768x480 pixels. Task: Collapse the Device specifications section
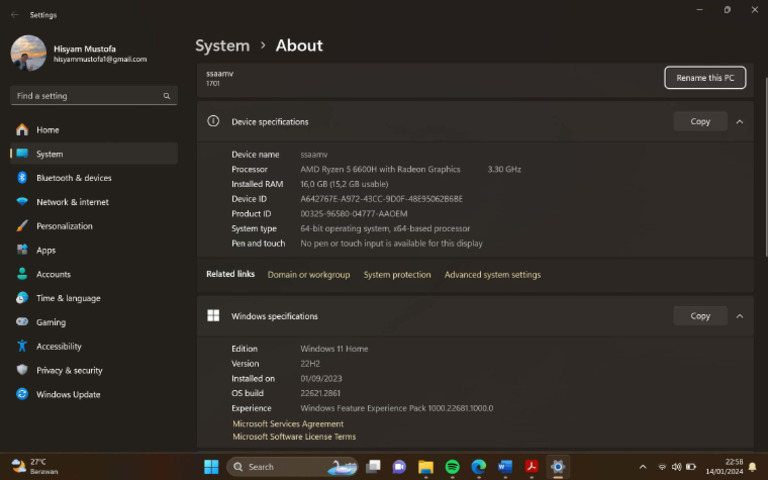point(739,121)
